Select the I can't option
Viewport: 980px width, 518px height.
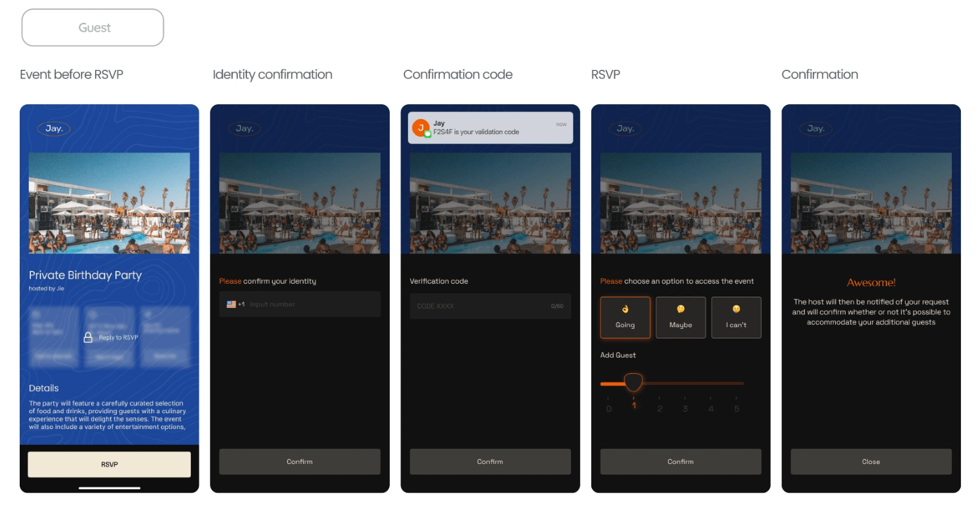[x=736, y=318]
